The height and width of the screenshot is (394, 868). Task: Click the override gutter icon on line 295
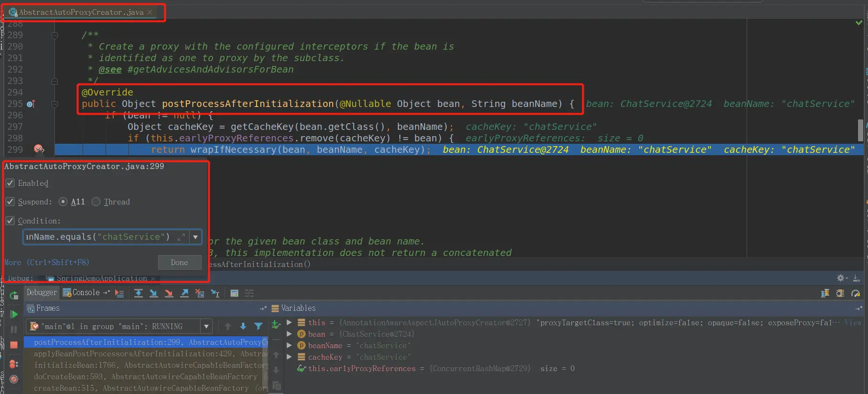[x=31, y=104]
